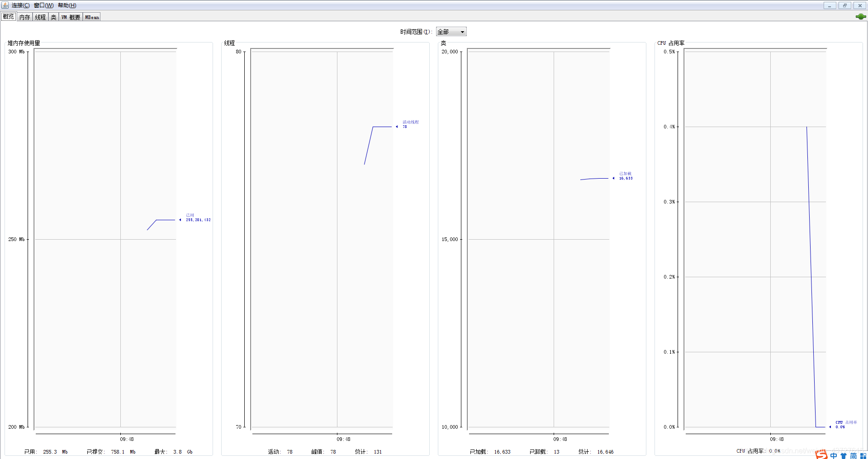The height and width of the screenshot is (459, 868).
Task: Click the 已卸载: 13 classes value
Action: click(x=545, y=452)
